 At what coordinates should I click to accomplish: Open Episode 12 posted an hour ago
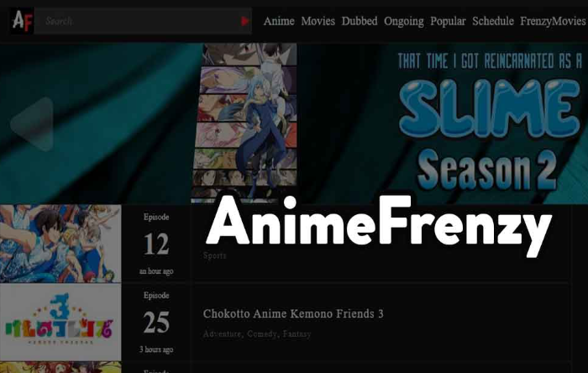pyautogui.click(x=156, y=244)
